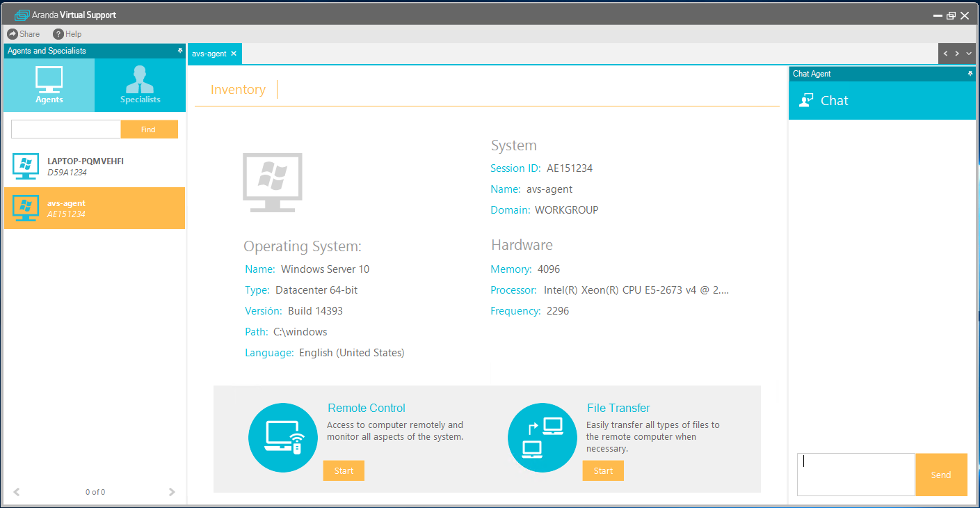Viewport: 980px width, 508px height.
Task: Click the File Transfer heading link
Action: coord(618,408)
